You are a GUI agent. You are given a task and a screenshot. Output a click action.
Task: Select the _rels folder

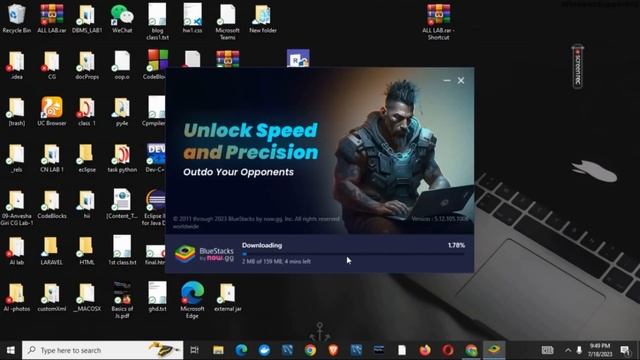17,158
